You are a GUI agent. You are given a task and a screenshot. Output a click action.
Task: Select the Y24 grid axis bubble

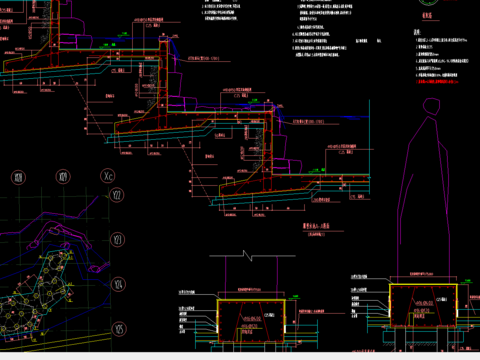118,284
